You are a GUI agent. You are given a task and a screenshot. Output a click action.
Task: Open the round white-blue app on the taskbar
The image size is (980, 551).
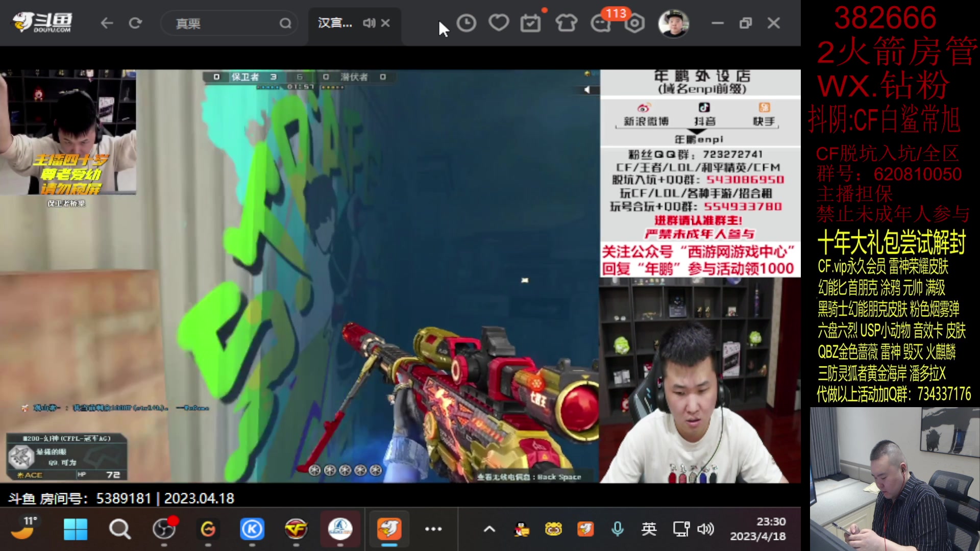pos(340,529)
